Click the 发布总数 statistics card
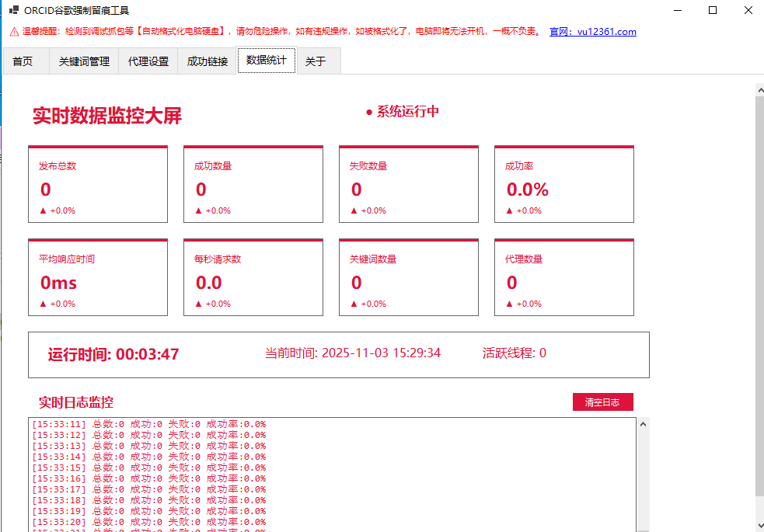 (98, 185)
